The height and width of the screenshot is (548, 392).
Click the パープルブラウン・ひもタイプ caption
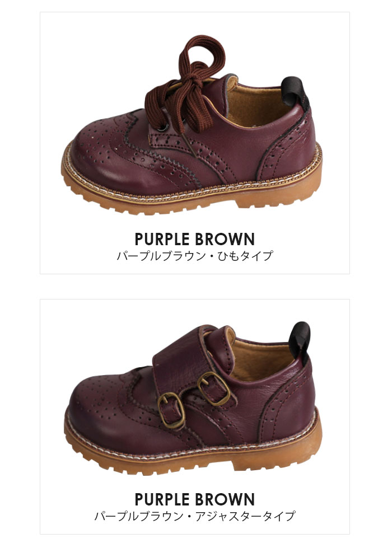[195, 256]
